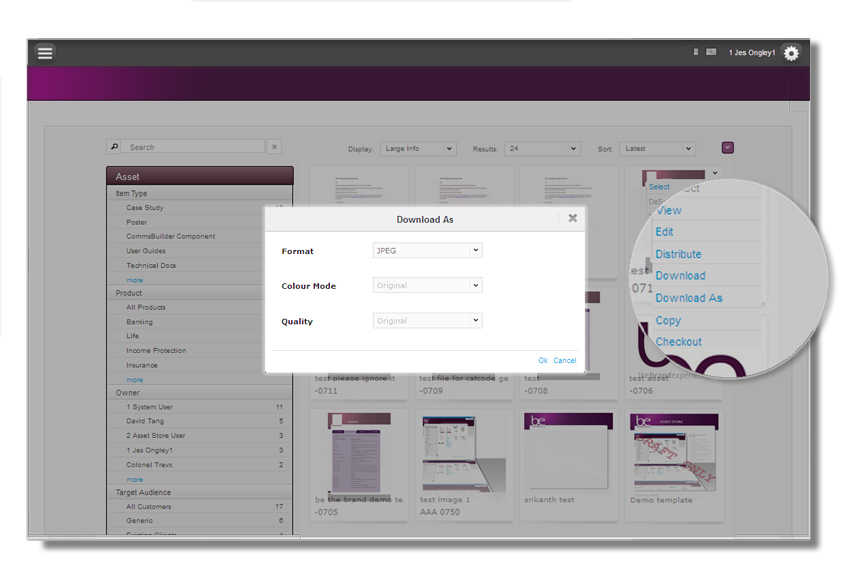The height and width of the screenshot is (579, 850).
Task: Open the Format JPEG dropdown
Action: pos(427,250)
